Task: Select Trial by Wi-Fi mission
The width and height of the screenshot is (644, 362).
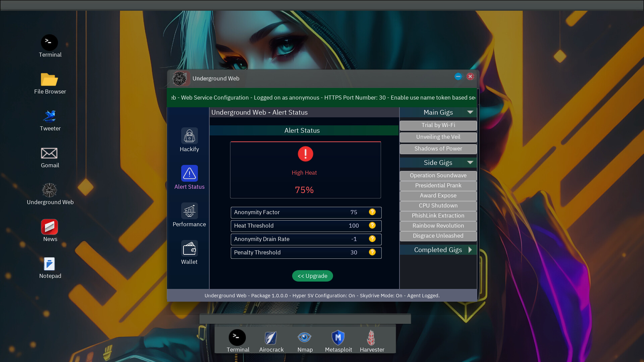Action: coord(438,125)
